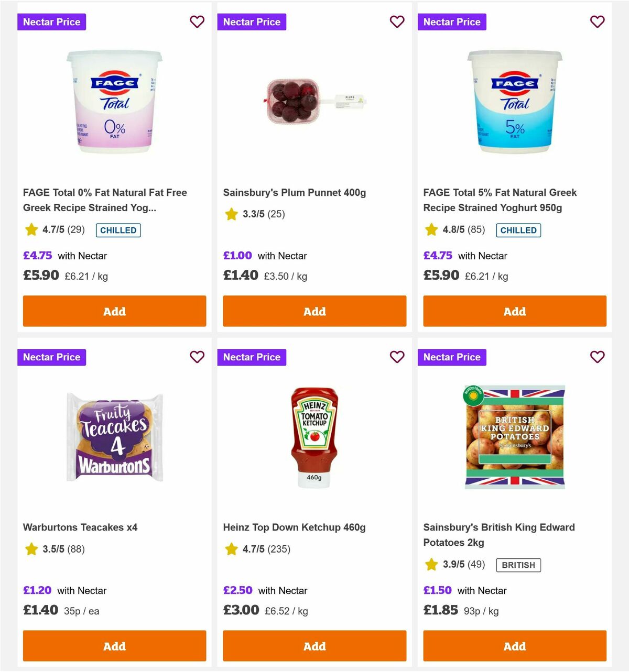
Task: Add FAGE Total 0% yoghurt to basket
Action: coord(114,311)
